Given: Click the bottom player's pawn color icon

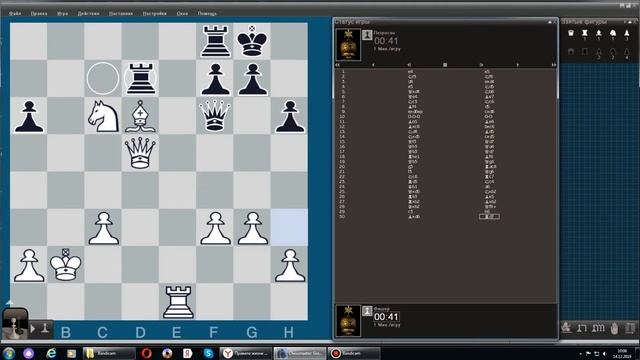Looking at the screenshot, I should [367, 311].
